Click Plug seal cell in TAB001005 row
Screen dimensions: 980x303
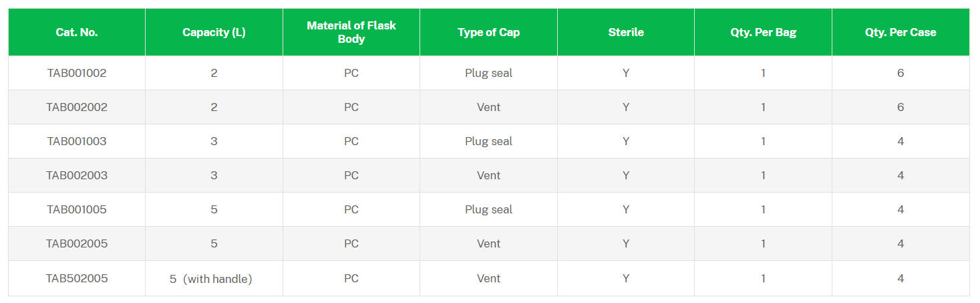click(x=488, y=209)
